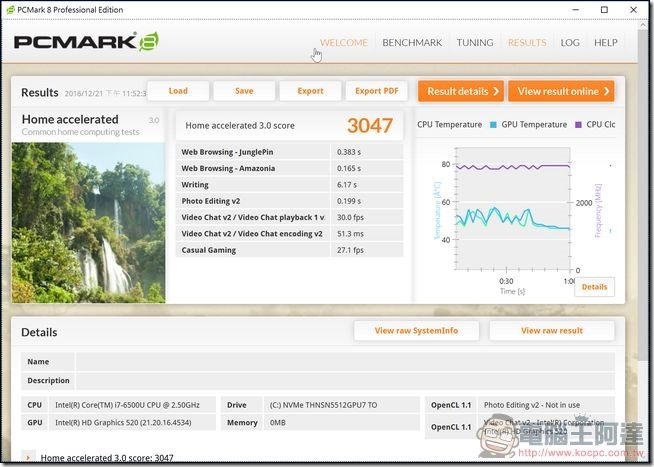This screenshot has height=467, width=654.
Task: Click the Load button
Action: click(x=178, y=91)
